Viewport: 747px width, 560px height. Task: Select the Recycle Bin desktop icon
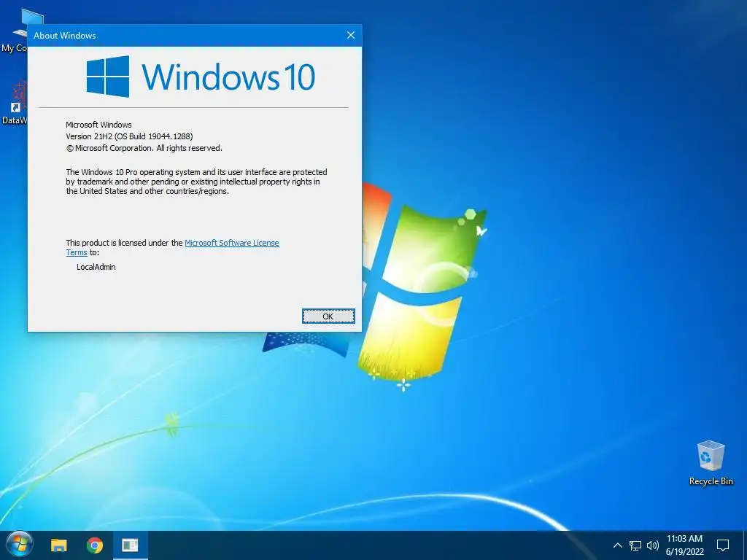[x=711, y=463]
